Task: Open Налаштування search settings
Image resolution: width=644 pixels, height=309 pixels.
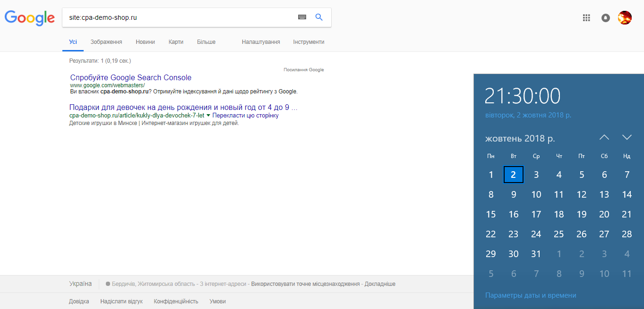Action: 261,42
